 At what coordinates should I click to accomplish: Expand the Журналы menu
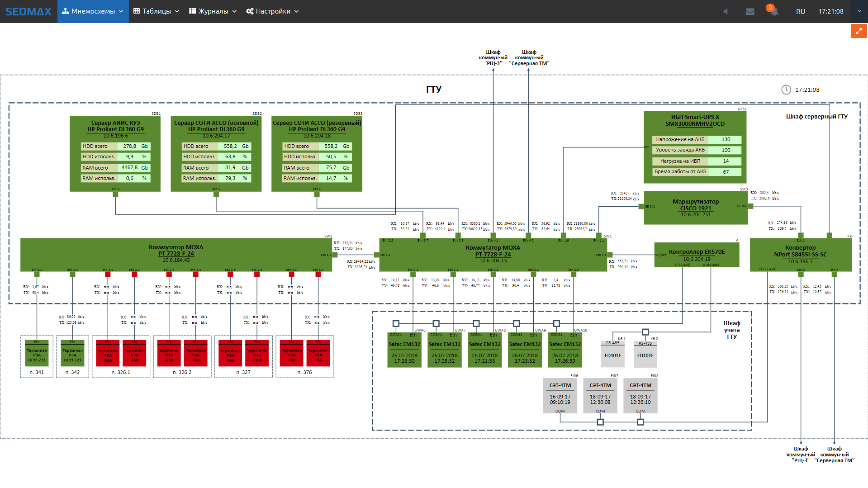click(x=213, y=11)
